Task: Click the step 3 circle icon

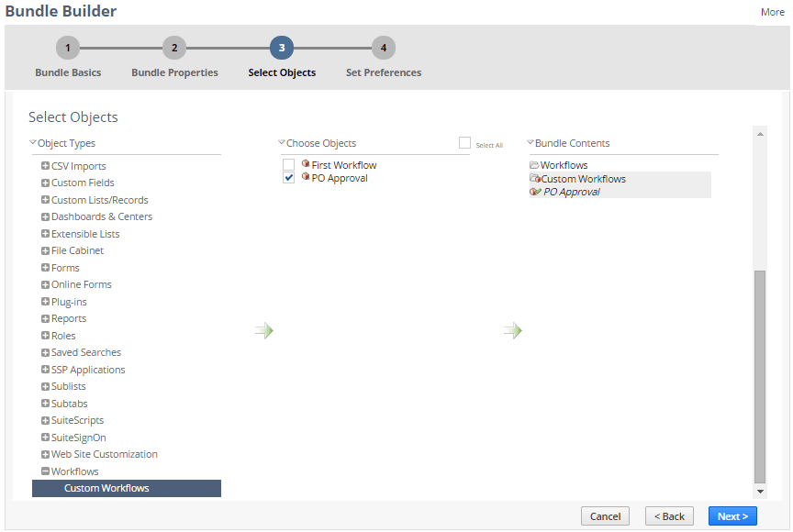Action: tap(282, 48)
